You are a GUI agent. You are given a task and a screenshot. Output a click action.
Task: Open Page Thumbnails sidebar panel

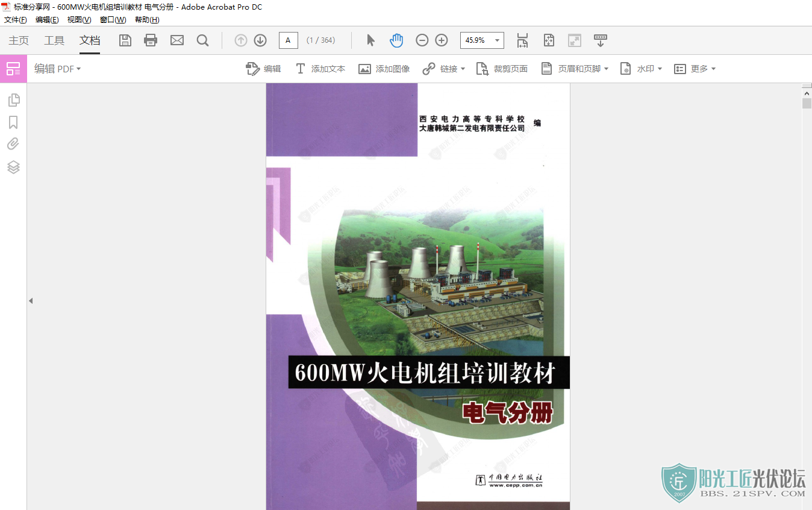tap(13, 100)
